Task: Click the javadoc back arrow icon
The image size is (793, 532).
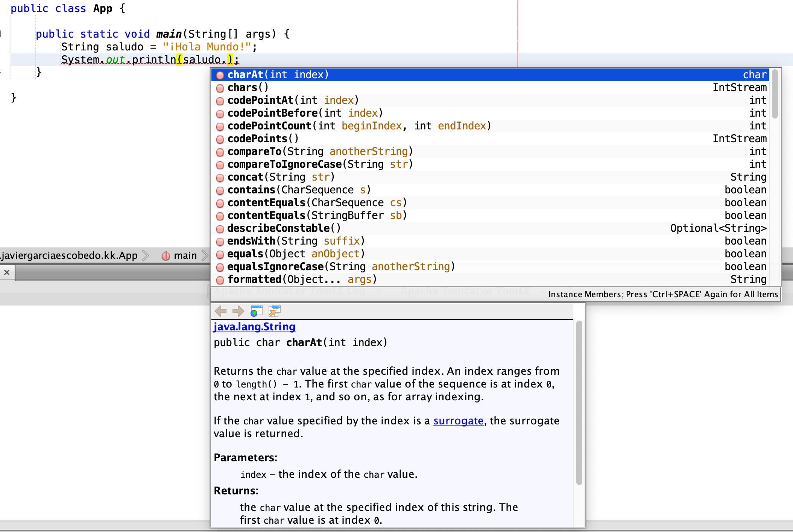Action: coord(220,311)
